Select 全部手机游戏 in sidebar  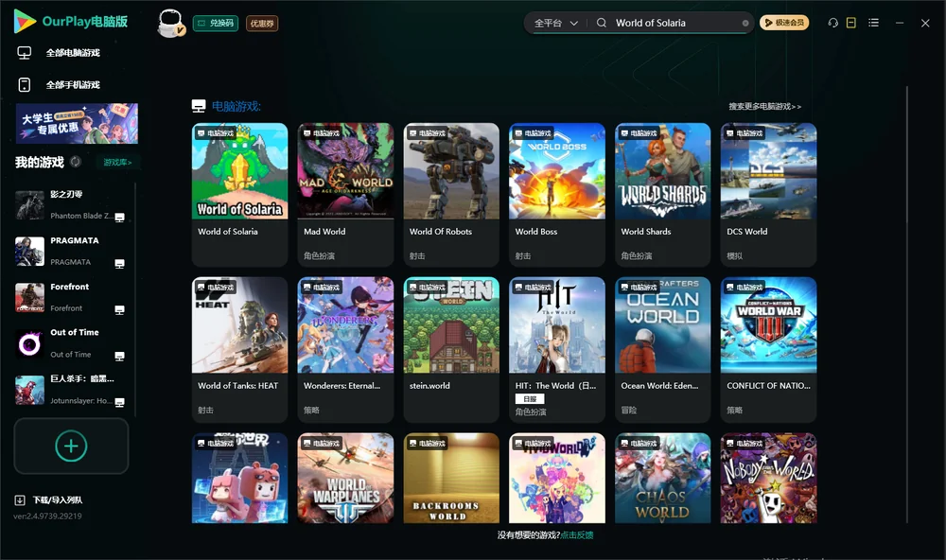73,85
